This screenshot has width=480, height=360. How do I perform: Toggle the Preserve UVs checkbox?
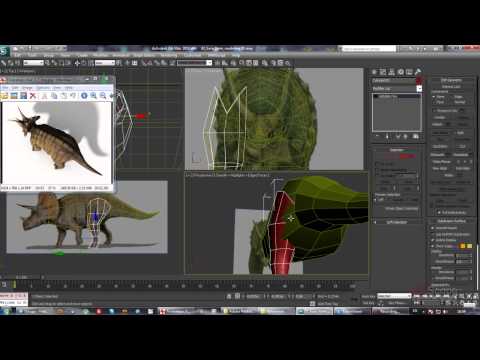click(x=434, y=111)
